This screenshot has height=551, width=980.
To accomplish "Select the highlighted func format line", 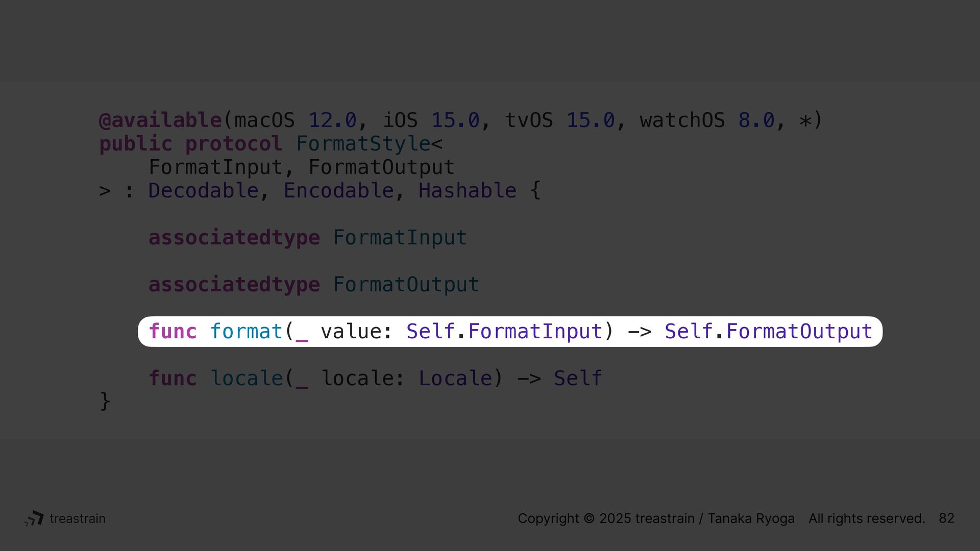I will coord(510,332).
